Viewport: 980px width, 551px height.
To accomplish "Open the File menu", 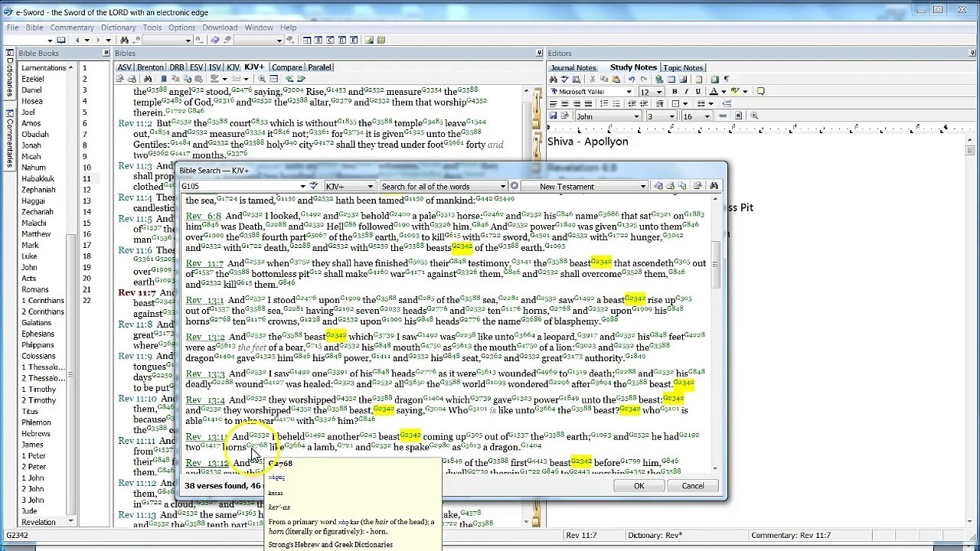I will tap(12, 28).
